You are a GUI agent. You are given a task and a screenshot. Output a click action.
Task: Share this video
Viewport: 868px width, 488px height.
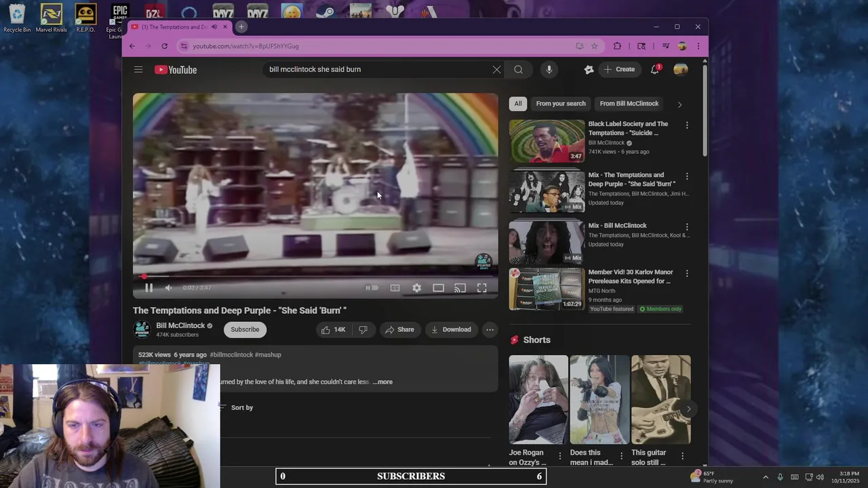[399, 329]
